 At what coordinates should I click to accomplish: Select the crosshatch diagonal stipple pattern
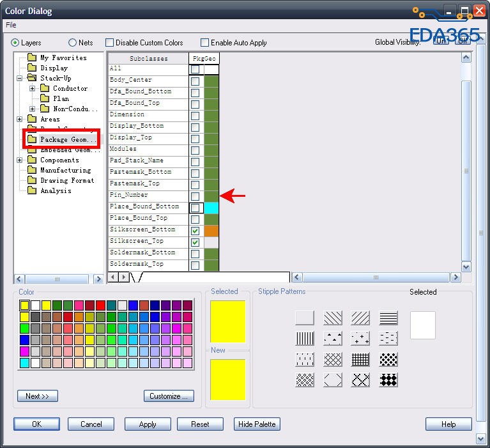[332, 359]
